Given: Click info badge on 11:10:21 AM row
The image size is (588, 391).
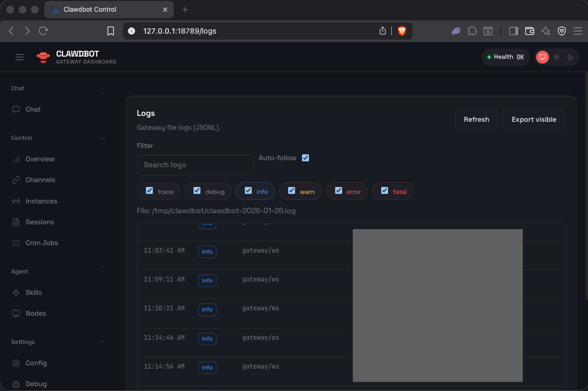Looking at the screenshot, I should [x=207, y=309].
